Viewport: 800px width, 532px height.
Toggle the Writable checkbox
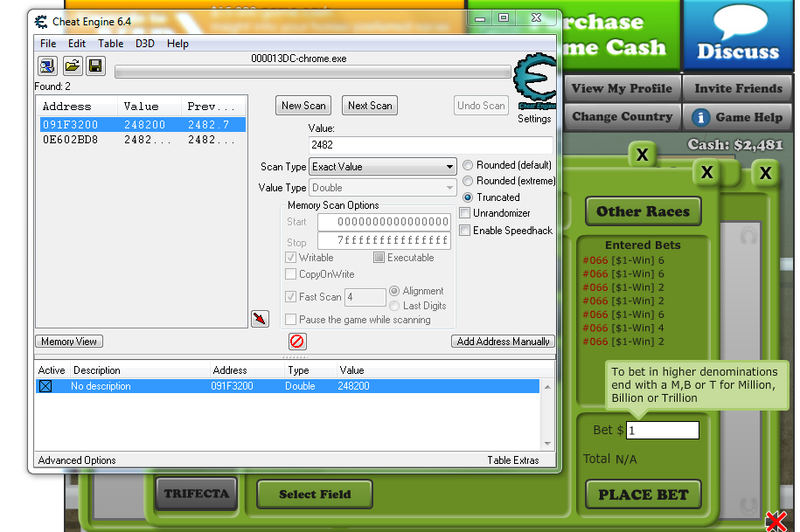coord(290,258)
